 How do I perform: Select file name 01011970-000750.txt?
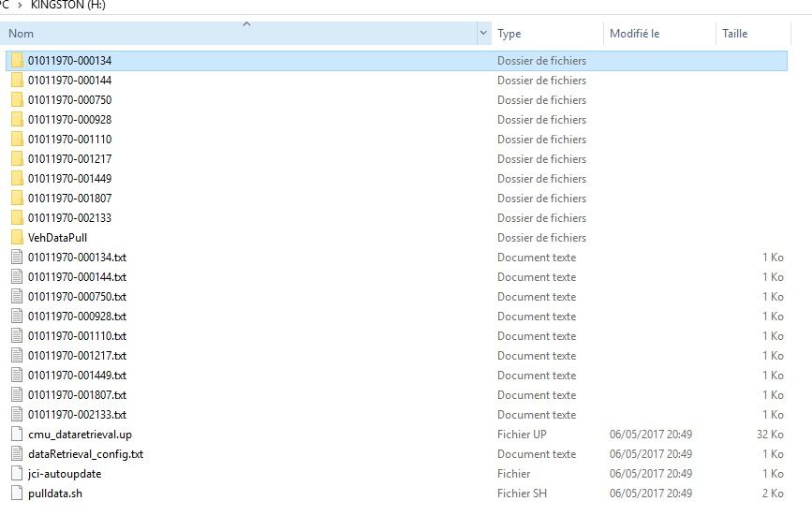coord(77,297)
